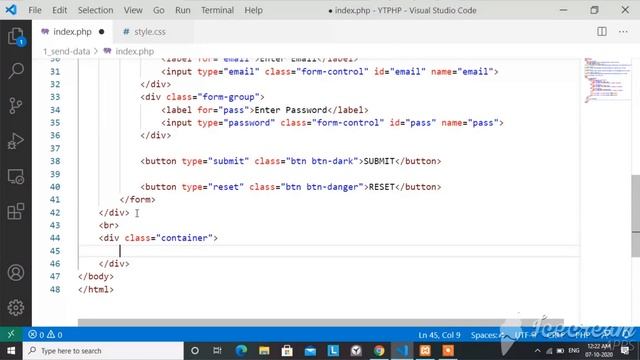Open the Go menu
The width and height of the screenshot is (640, 360).
[x=158, y=10]
